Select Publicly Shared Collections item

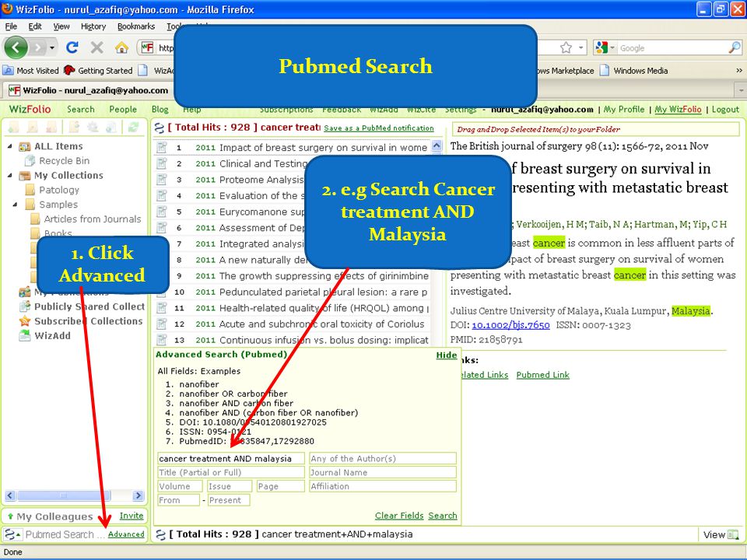coord(82,306)
